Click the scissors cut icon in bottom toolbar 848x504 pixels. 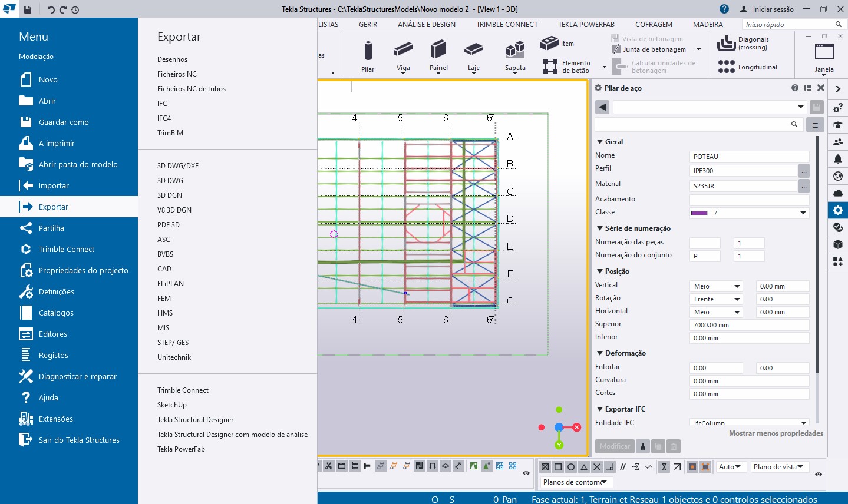(329, 466)
